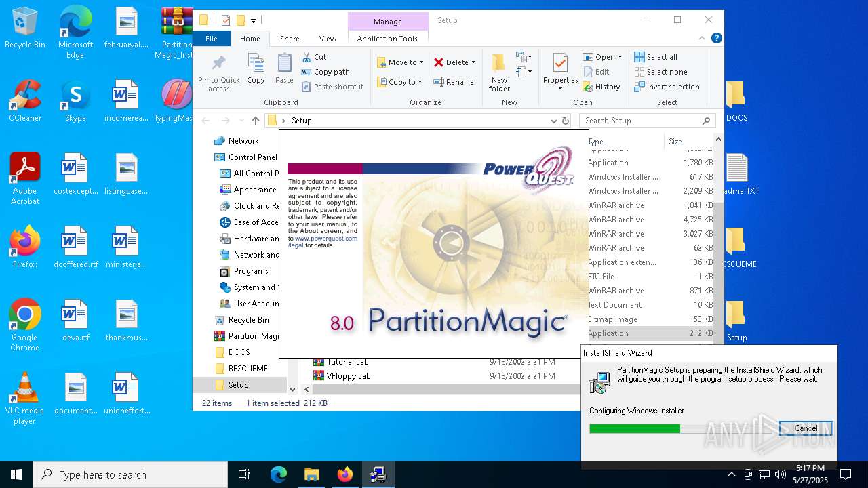Refresh the Setup folder view
This screenshot has height=488, width=868.
566,121
